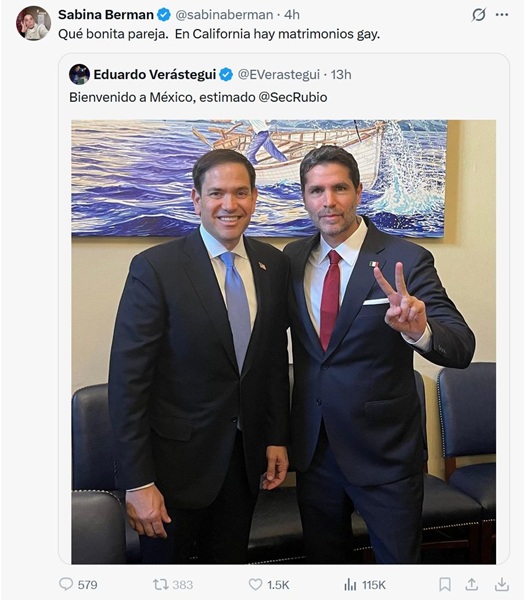Click the @sabinaberman handle
This screenshot has height=600, width=524.
coord(224,15)
